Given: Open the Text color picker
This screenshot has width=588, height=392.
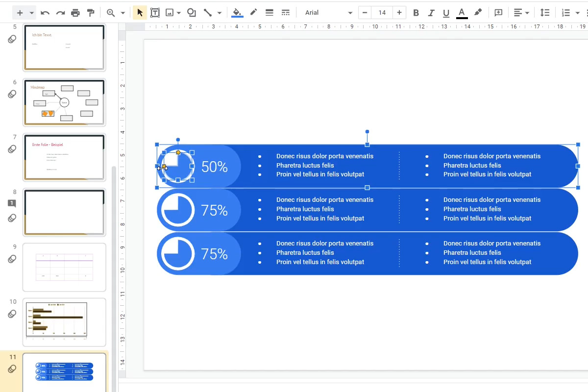Looking at the screenshot, I should pyautogui.click(x=462, y=13).
